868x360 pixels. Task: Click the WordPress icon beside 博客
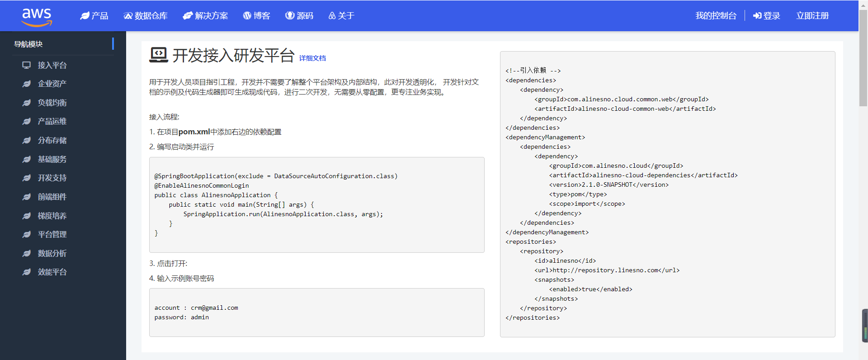[x=247, y=16]
